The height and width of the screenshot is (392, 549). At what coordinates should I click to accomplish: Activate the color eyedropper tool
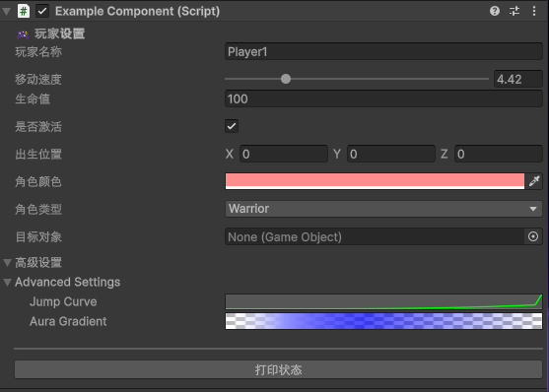534,181
